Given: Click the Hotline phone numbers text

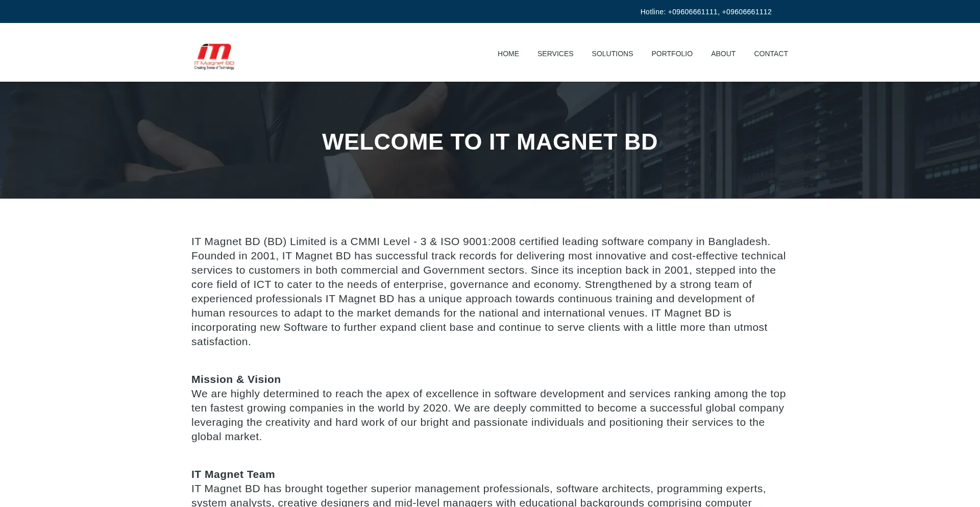Looking at the screenshot, I should pos(706,12).
